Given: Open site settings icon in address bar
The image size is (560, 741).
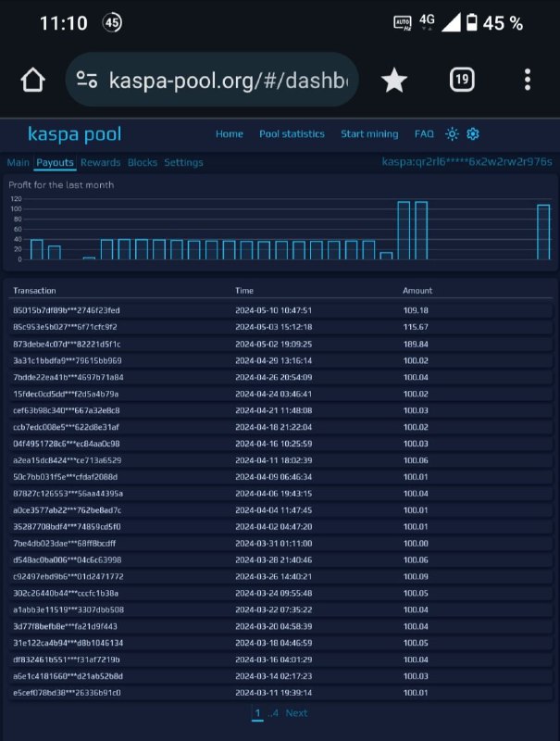Looking at the screenshot, I should point(87,80).
